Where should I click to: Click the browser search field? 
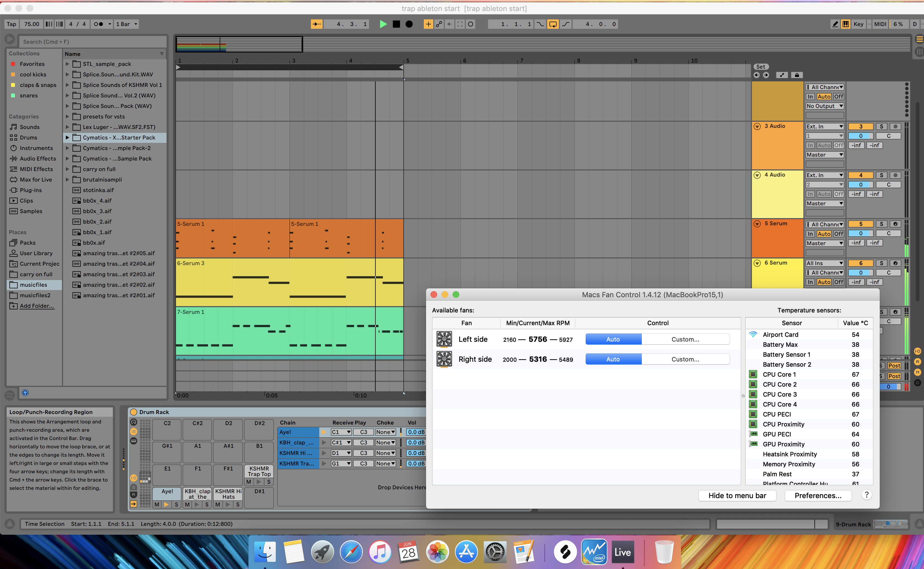pyautogui.click(x=92, y=42)
